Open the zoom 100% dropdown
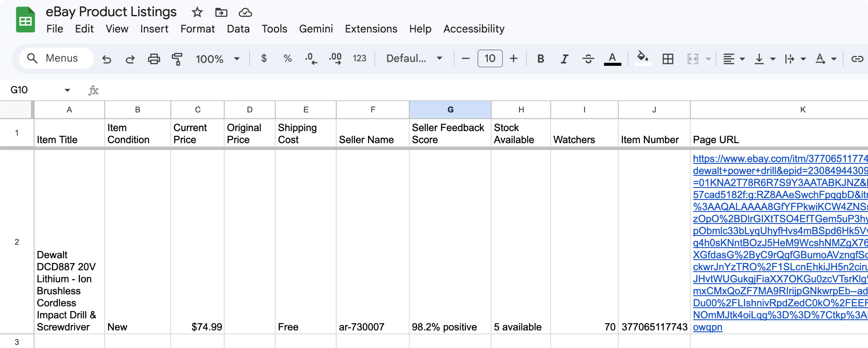The width and height of the screenshot is (868, 348). (x=217, y=59)
